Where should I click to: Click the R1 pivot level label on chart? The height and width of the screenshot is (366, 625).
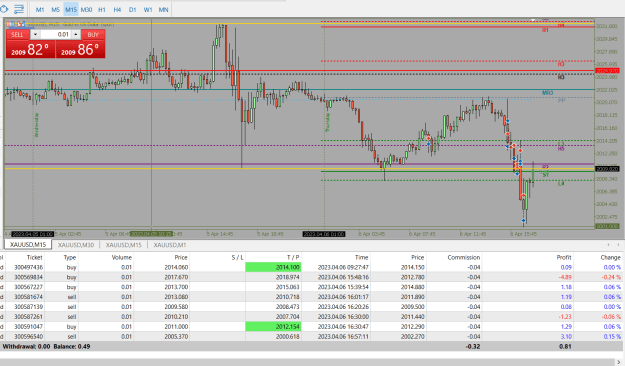coord(545,30)
